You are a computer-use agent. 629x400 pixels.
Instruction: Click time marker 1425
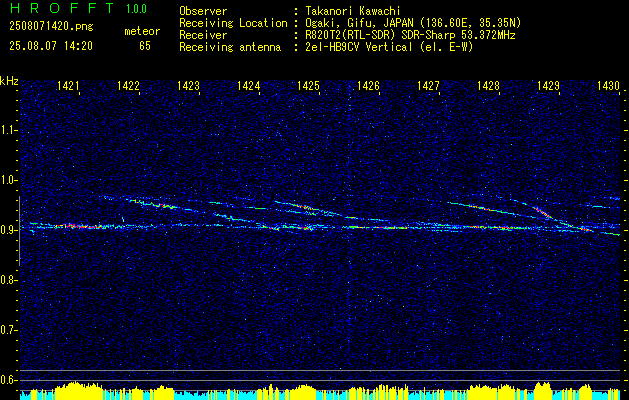tap(308, 85)
